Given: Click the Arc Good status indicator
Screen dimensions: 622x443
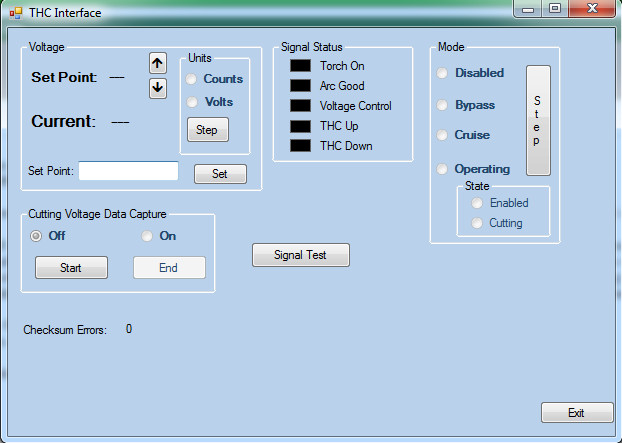Looking at the screenshot, I should click(301, 86).
